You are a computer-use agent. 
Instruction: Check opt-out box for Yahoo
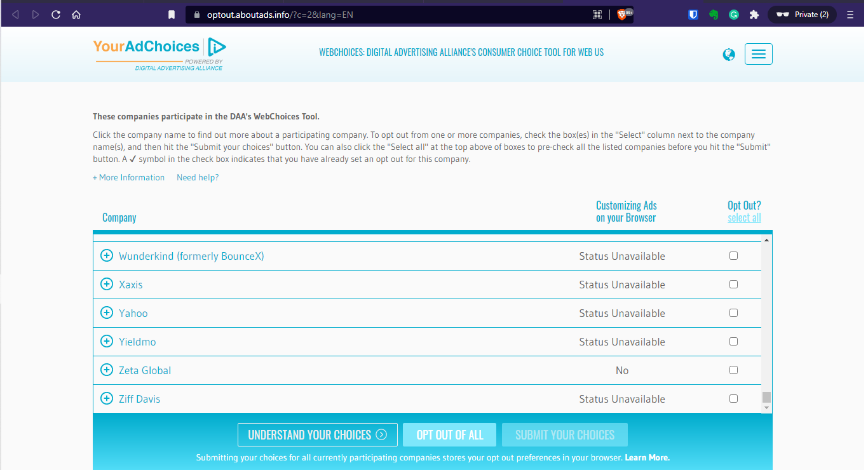[733, 313]
